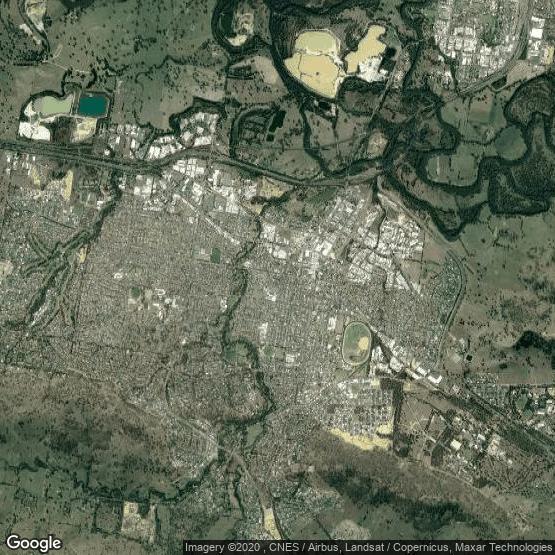Select the oval racecourse track
Viewport: 555px width, 555px height.
point(356,343)
